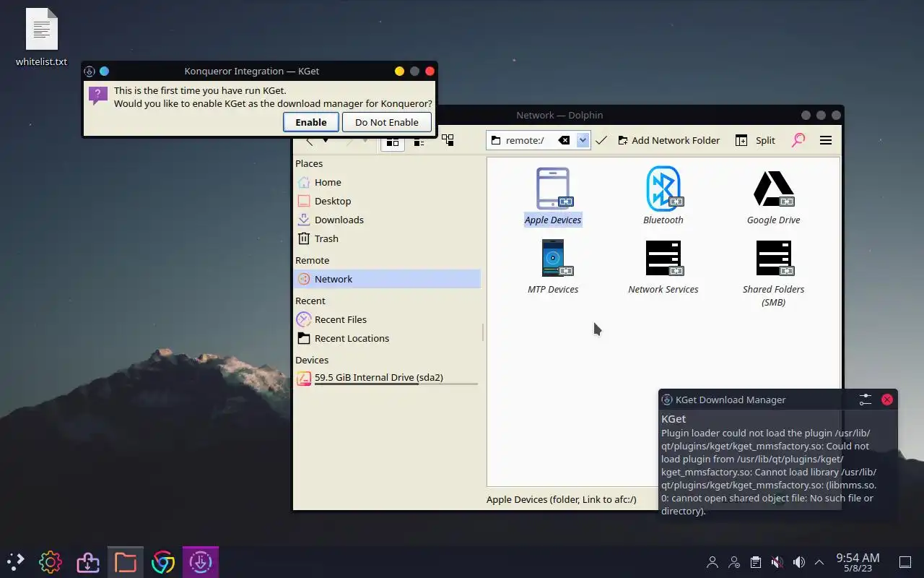This screenshot has width=924, height=578.
Task: Open Downloads in Places panel
Action: tap(387, 220)
